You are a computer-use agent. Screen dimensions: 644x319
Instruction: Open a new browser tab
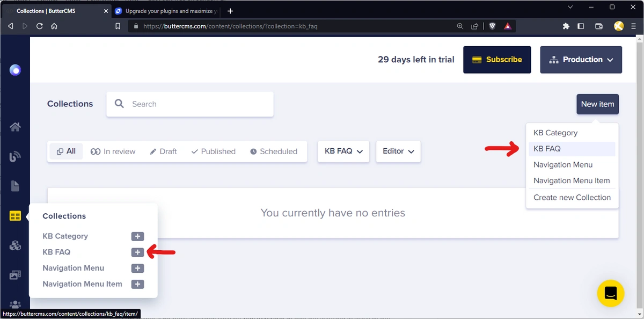[x=230, y=11]
